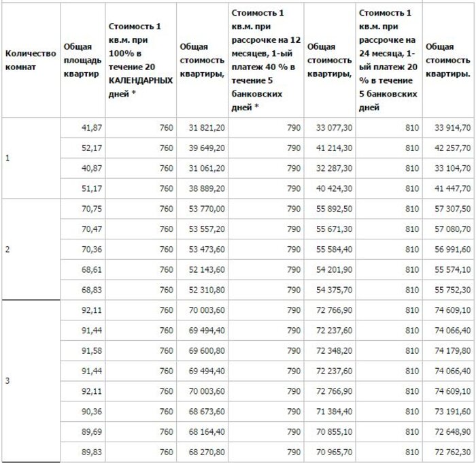Select the total cost cell 33 077,30

click(333, 128)
